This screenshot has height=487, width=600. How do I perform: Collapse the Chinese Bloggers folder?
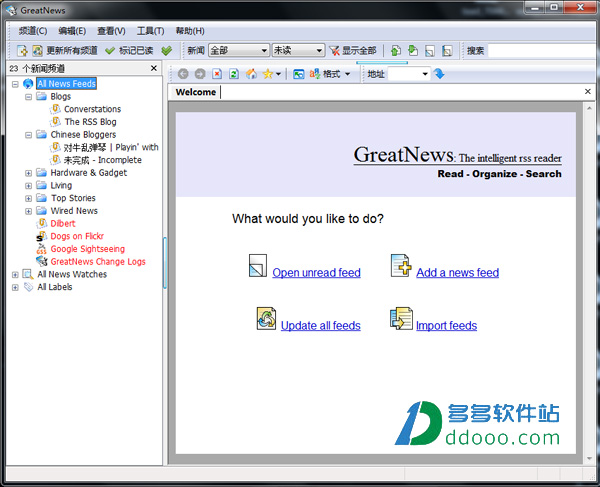coord(28,135)
